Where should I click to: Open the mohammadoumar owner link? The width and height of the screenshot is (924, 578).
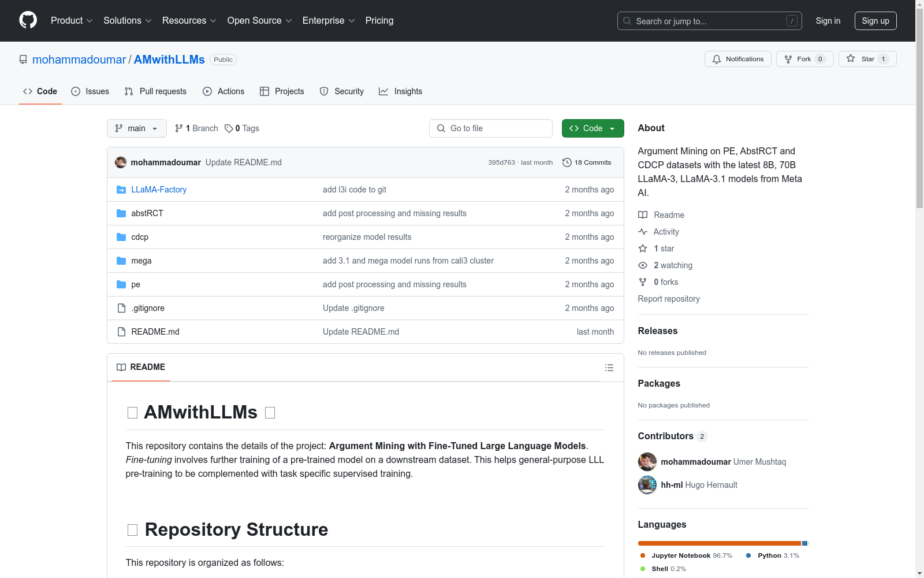point(79,60)
